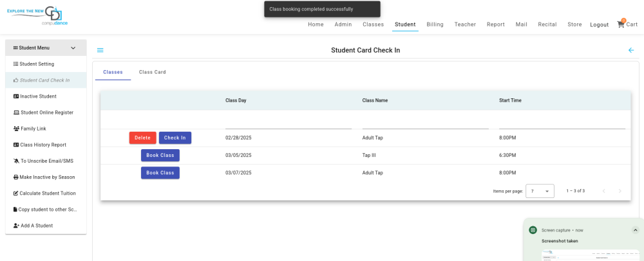Click the Student Card Check In thumbs-up icon
This screenshot has width=644, height=261.
pyautogui.click(x=16, y=80)
